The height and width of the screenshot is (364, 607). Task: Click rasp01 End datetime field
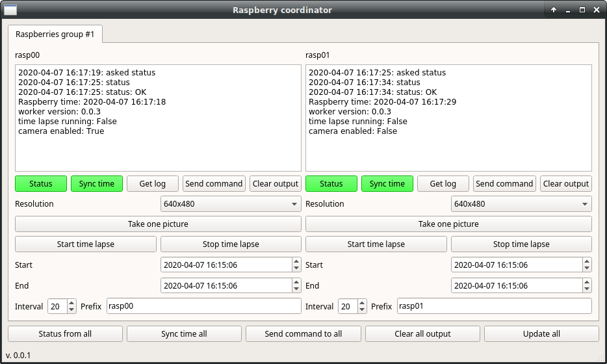517,286
